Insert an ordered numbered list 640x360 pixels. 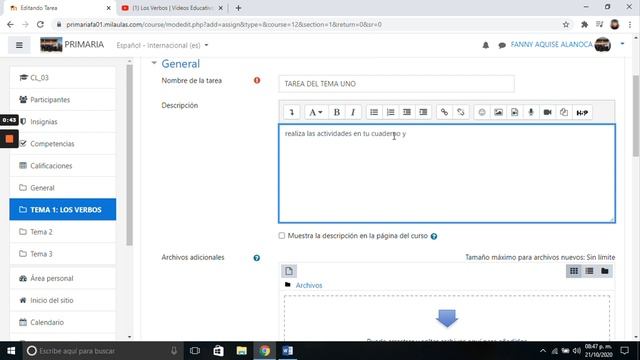click(x=390, y=112)
